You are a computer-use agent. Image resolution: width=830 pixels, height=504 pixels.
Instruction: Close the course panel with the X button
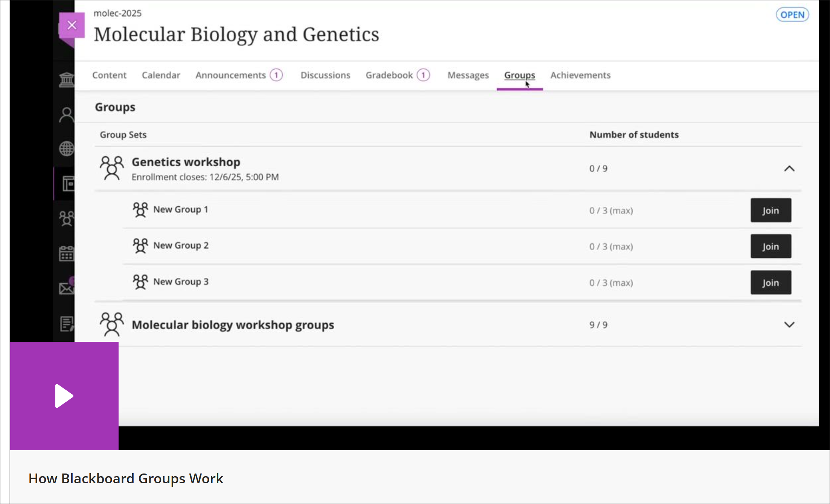coord(72,25)
